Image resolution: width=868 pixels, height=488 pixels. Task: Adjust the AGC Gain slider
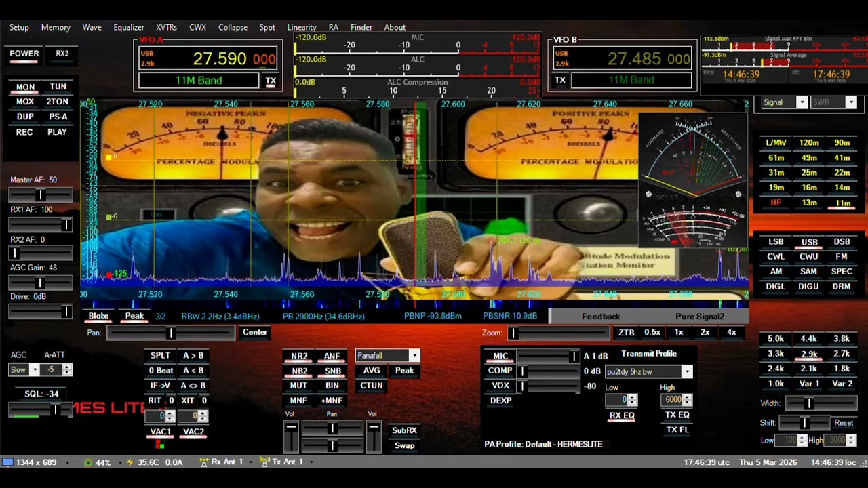pyautogui.click(x=40, y=283)
